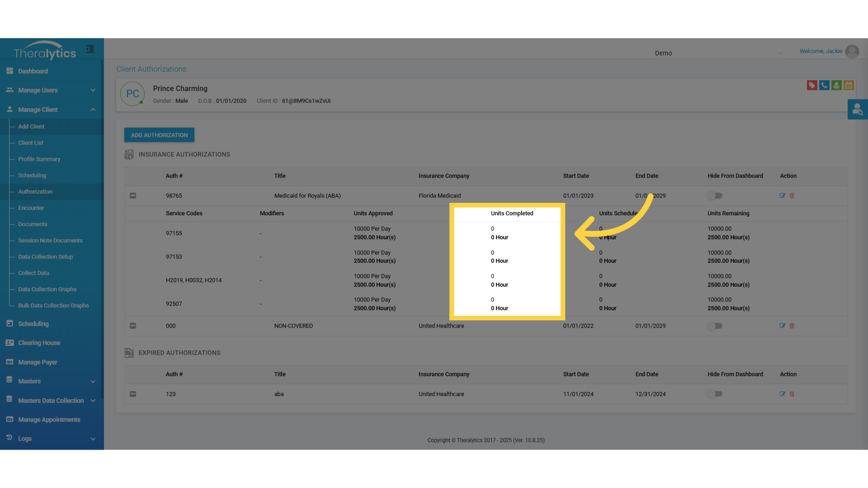Open Client List in sidebar
The height and width of the screenshot is (488, 868).
point(31,143)
